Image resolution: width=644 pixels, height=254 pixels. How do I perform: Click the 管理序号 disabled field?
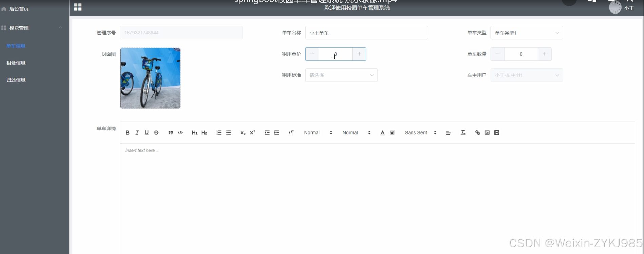(x=181, y=33)
